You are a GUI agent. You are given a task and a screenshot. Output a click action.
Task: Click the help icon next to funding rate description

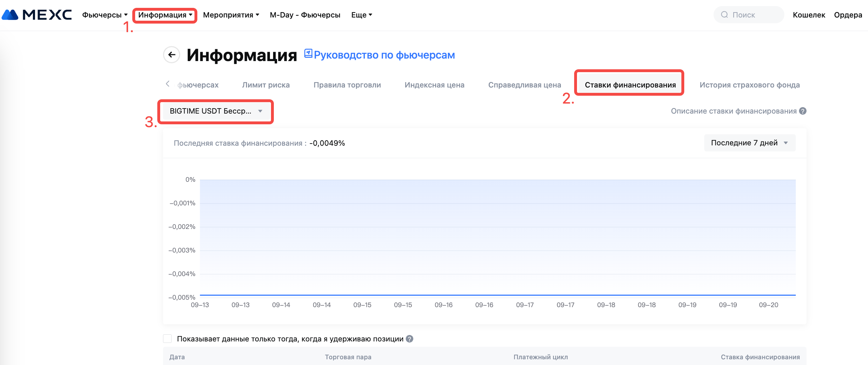pos(803,111)
